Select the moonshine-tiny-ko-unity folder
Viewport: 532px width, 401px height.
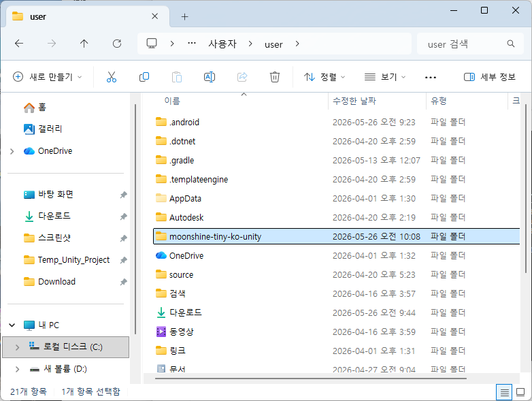click(x=337, y=236)
